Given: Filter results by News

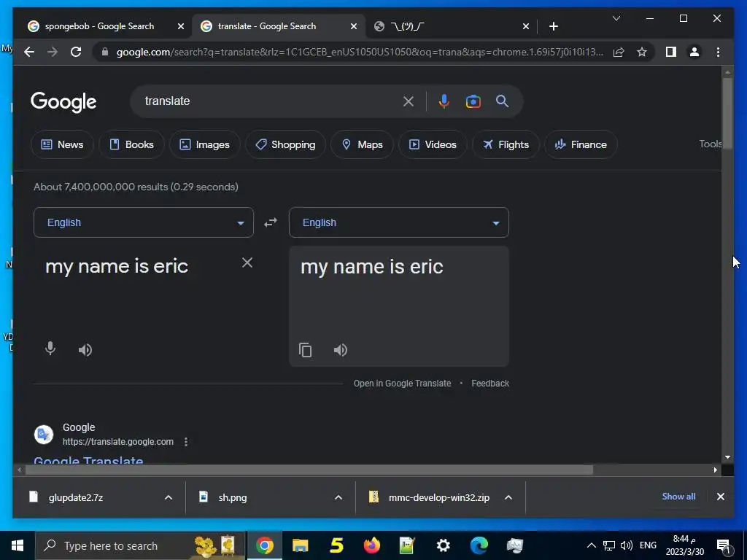Looking at the screenshot, I should [62, 144].
